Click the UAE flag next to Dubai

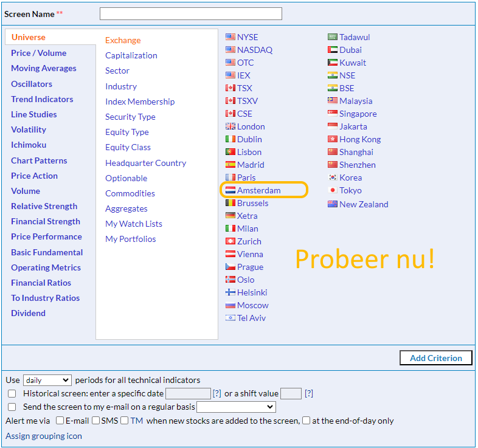tap(332, 50)
